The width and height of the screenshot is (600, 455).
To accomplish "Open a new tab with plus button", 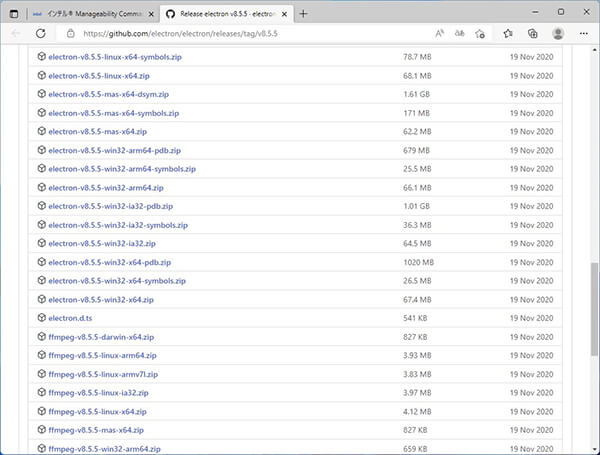I will click(303, 14).
